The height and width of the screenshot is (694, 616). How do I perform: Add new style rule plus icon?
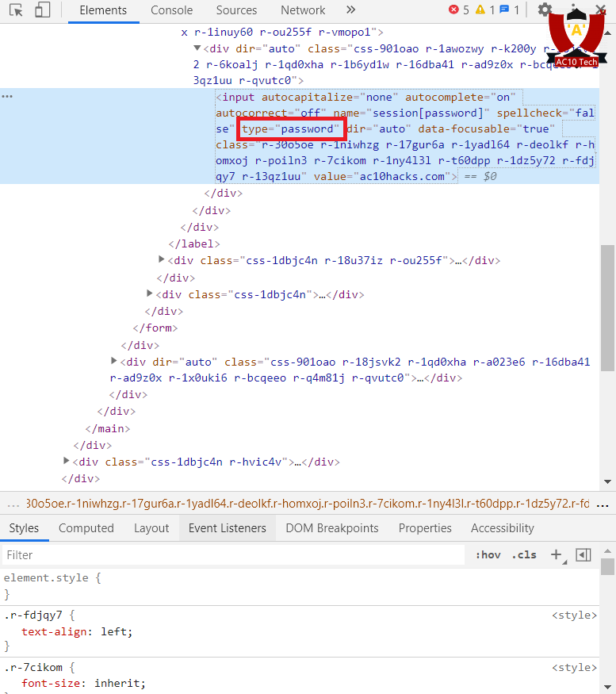point(557,554)
